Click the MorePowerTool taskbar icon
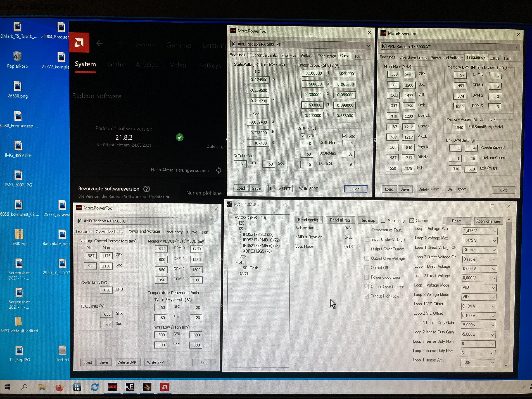The height and width of the screenshot is (399, 532). [x=112, y=387]
